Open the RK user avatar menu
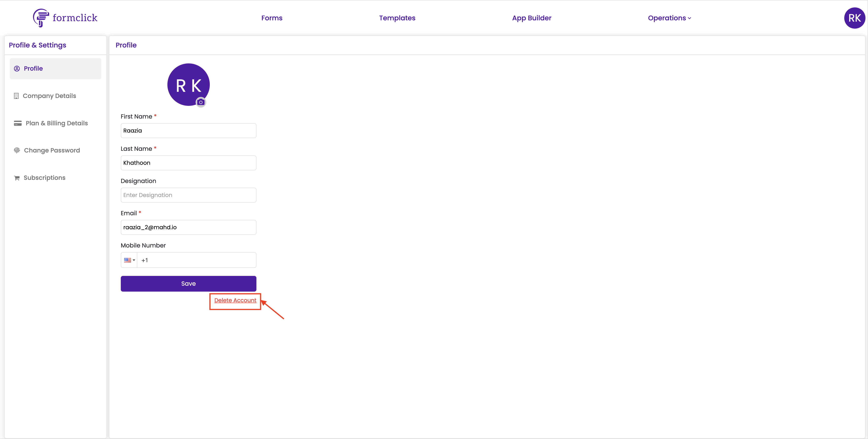 click(854, 18)
